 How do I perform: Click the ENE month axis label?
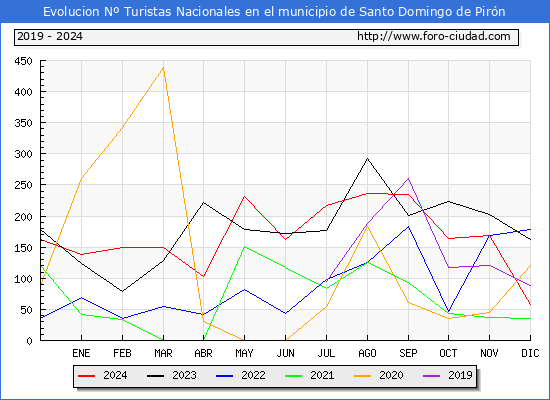81,353
